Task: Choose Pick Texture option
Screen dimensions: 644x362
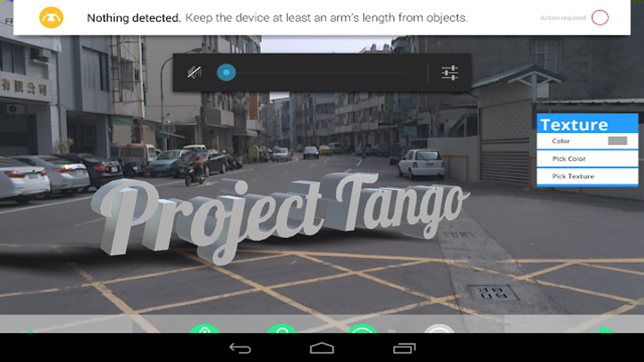Action: 587,176
